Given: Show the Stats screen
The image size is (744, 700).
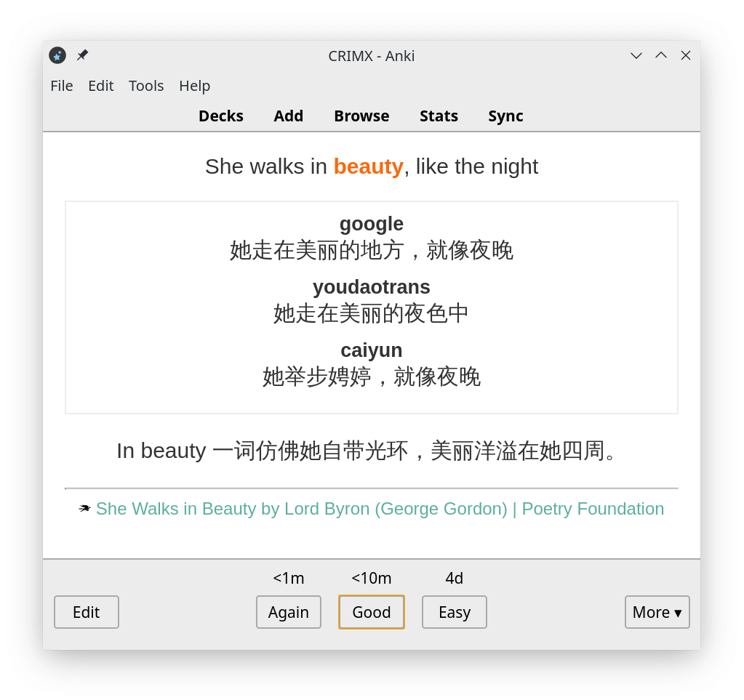Looking at the screenshot, I should click(439, 116).
